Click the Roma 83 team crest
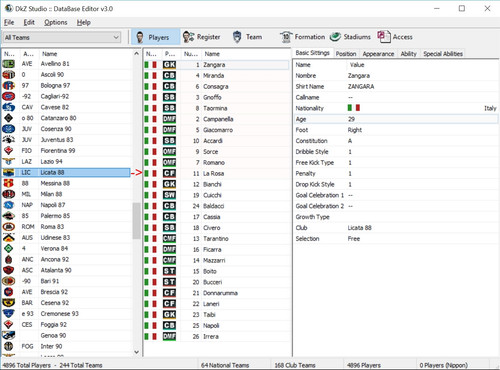Screen dimensions: 500x370 (9, 227)
